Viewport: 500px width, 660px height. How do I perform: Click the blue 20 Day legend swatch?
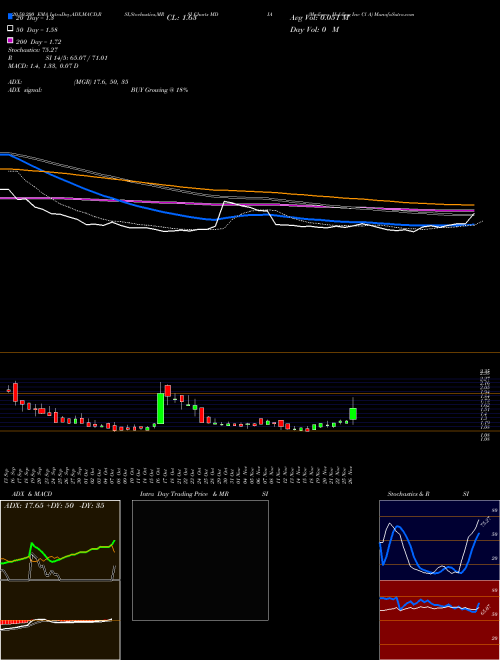click(x=10, y=16)
